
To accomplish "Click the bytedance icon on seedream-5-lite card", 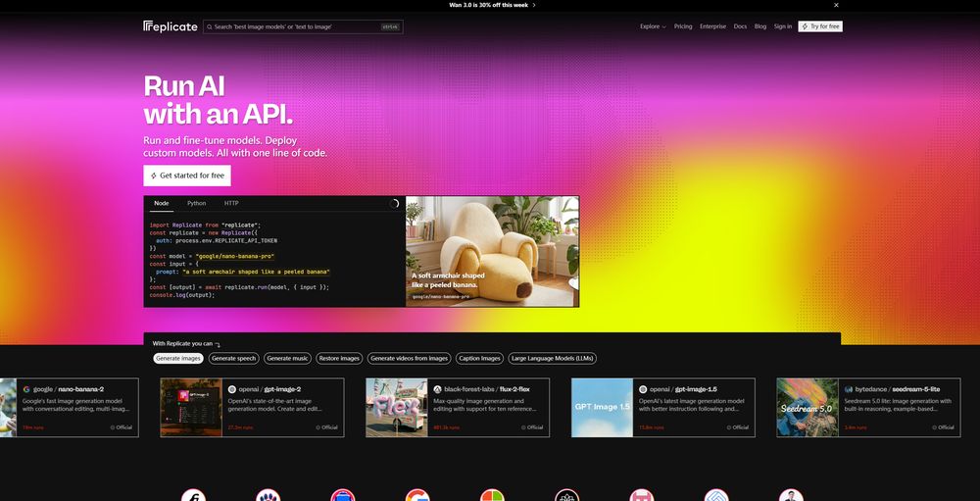I will click(849, 389).
